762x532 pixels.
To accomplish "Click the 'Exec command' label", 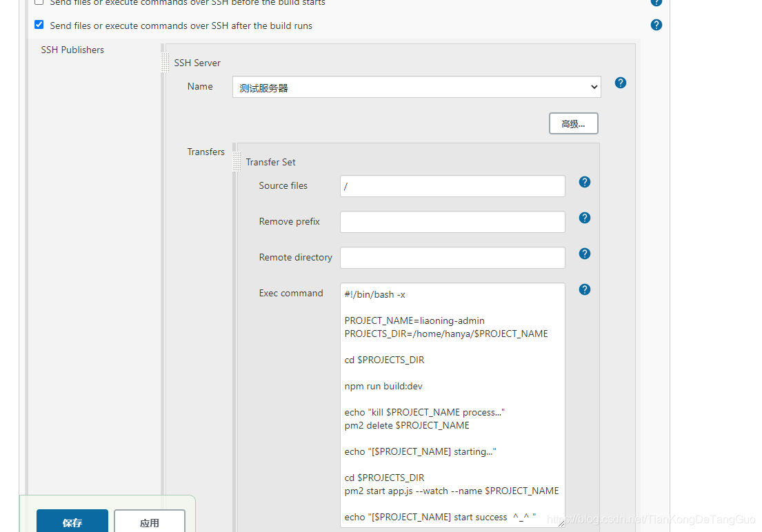I will point(291,293).
